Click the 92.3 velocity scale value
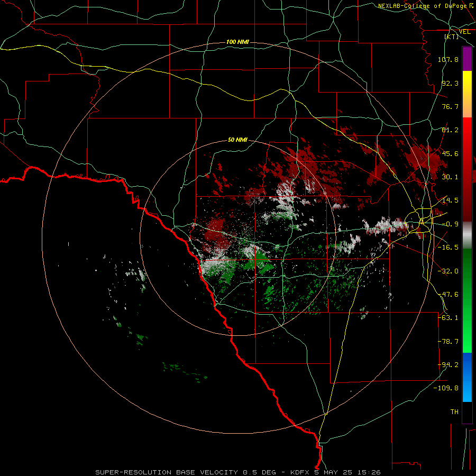 [x=450, y=83]
